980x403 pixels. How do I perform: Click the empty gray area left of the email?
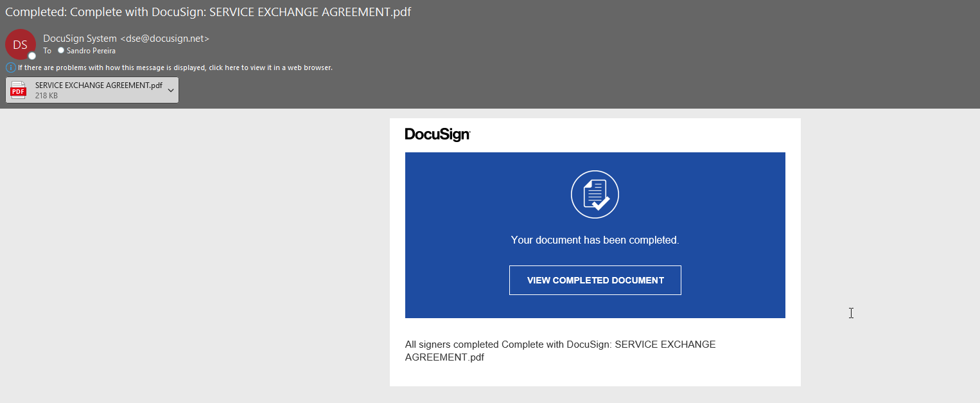coord(193,257)
